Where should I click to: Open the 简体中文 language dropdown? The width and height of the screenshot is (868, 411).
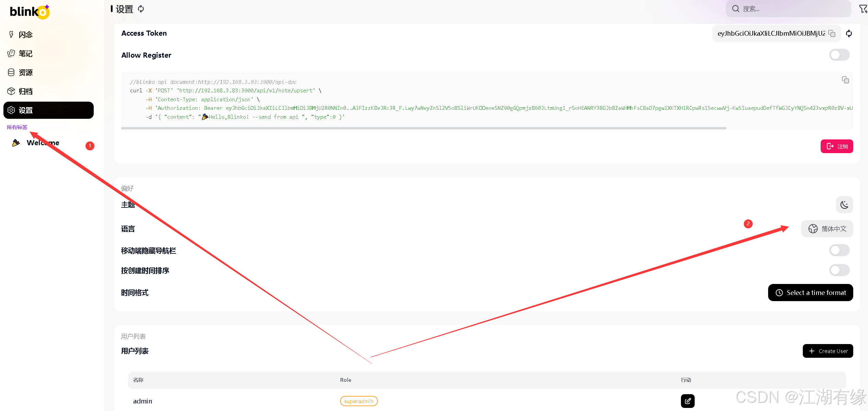pos(827,229)
